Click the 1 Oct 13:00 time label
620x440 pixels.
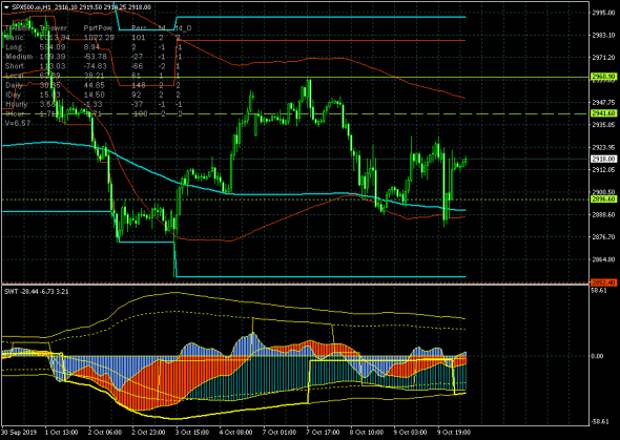pyautogui.click(x=61, y=432)
